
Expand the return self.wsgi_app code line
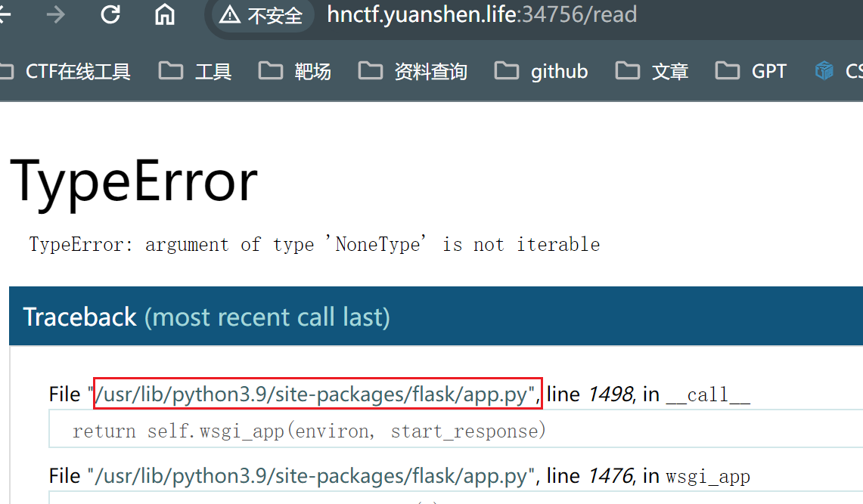(309, 431)
